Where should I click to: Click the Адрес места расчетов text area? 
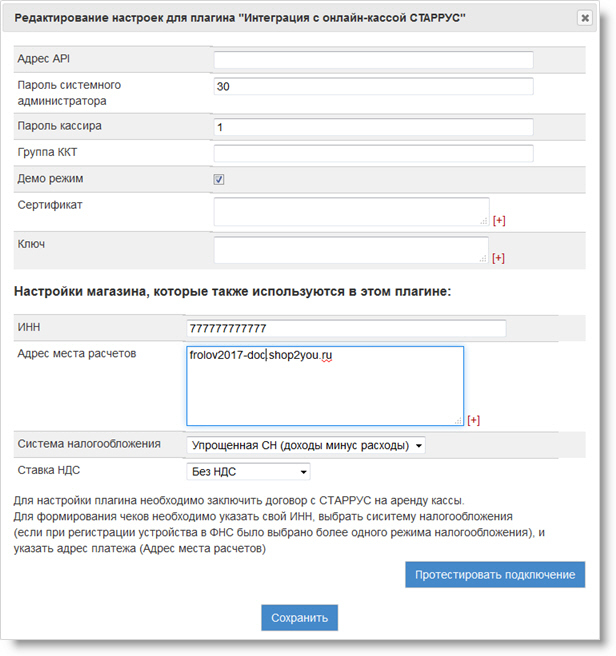click(x=325, y=386)
